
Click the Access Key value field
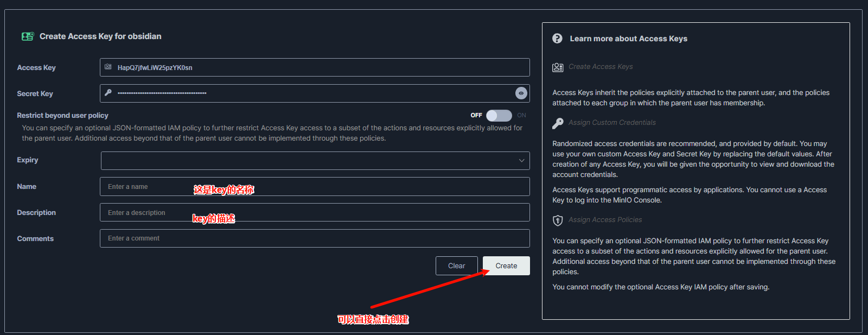(x=315, y=68)
